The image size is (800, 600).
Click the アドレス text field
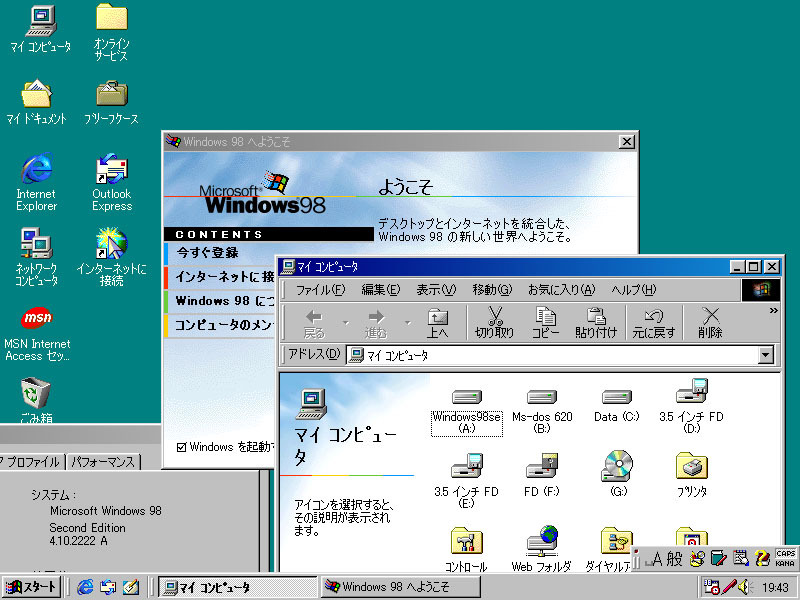pyautogui.click(x=555, y=355)
